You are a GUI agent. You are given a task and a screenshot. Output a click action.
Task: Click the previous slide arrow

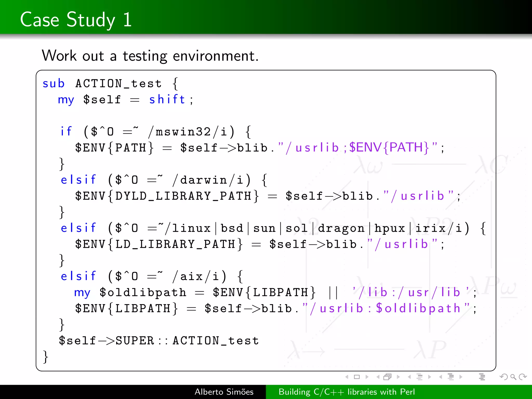347,377
